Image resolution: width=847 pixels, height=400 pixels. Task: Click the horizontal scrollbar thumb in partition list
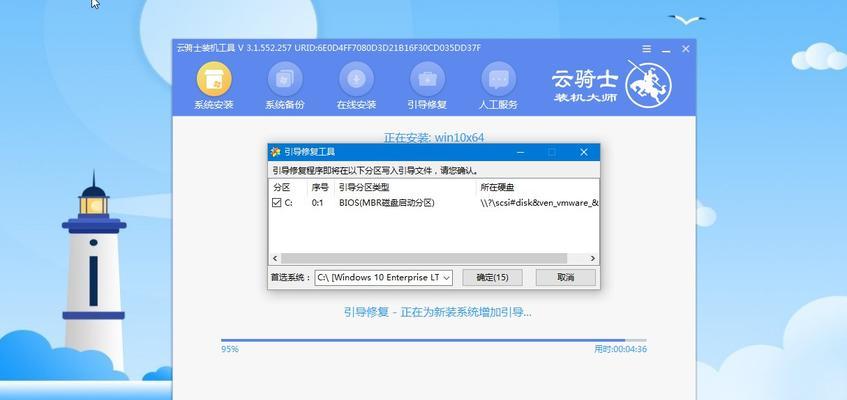[424, 258]
